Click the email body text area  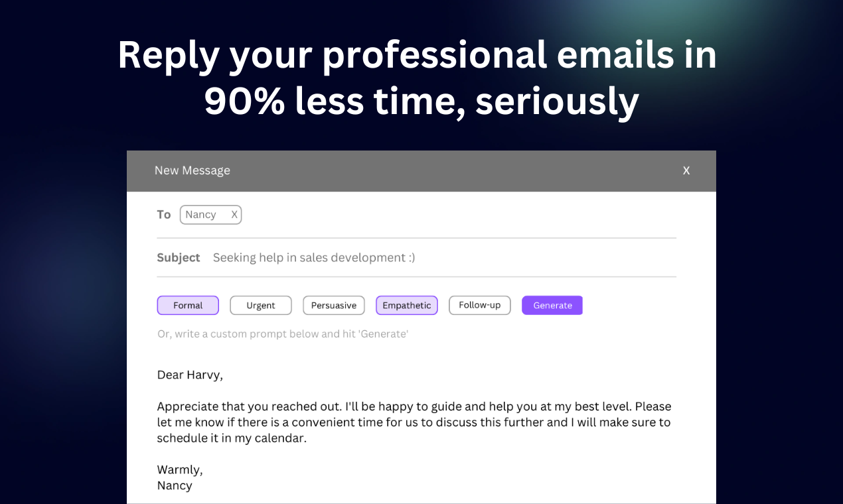[412, 422]
